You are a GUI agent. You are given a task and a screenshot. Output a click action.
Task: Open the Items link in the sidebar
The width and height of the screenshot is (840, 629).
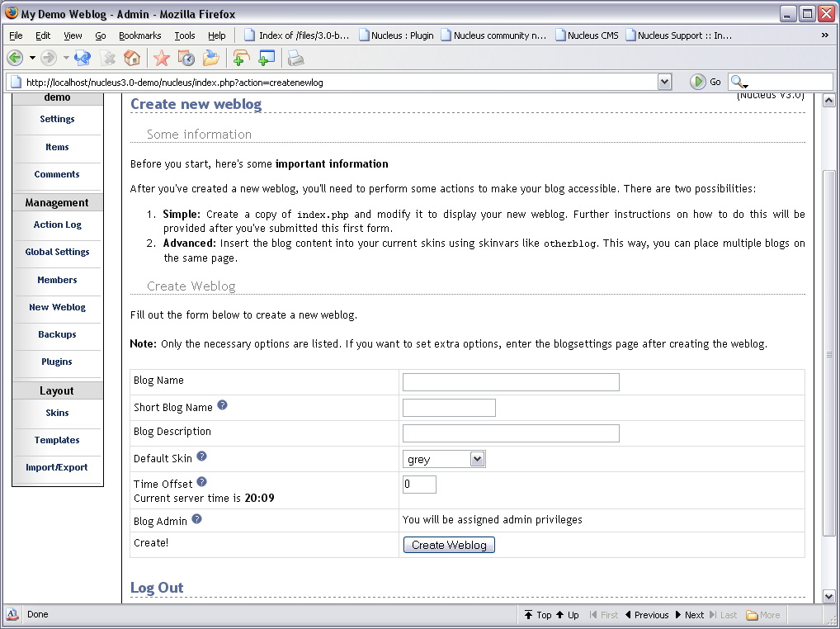coord(57,147)
